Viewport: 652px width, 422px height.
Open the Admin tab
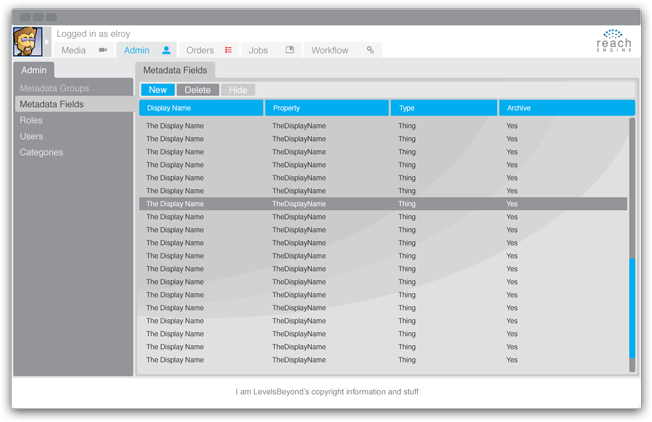pos(146,50)
